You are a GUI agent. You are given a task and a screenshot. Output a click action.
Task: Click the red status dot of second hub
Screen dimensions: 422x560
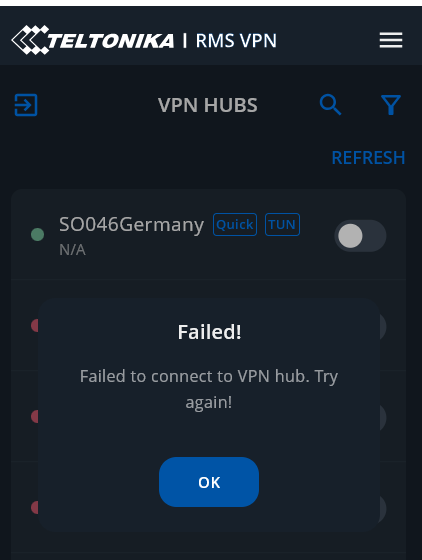point(35,326)
